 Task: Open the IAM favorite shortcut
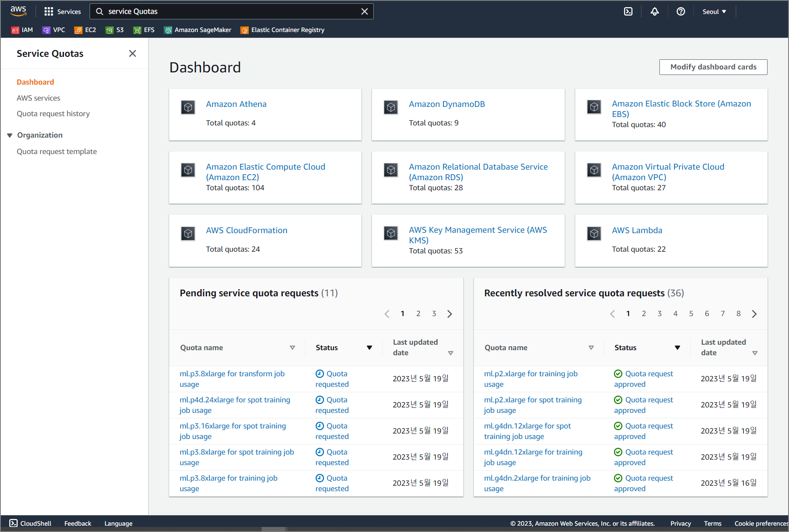click(22, 30)
